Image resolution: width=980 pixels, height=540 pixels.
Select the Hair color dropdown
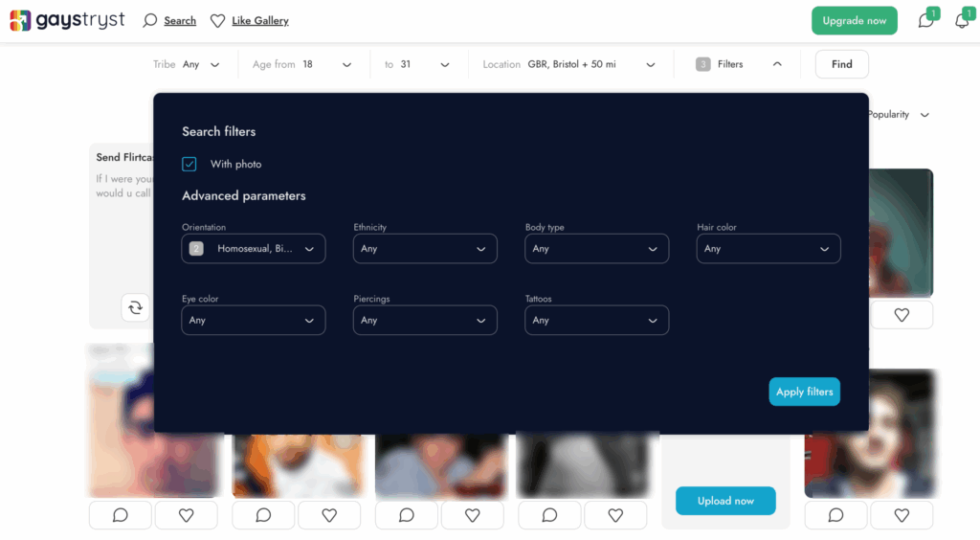point(768,249)
